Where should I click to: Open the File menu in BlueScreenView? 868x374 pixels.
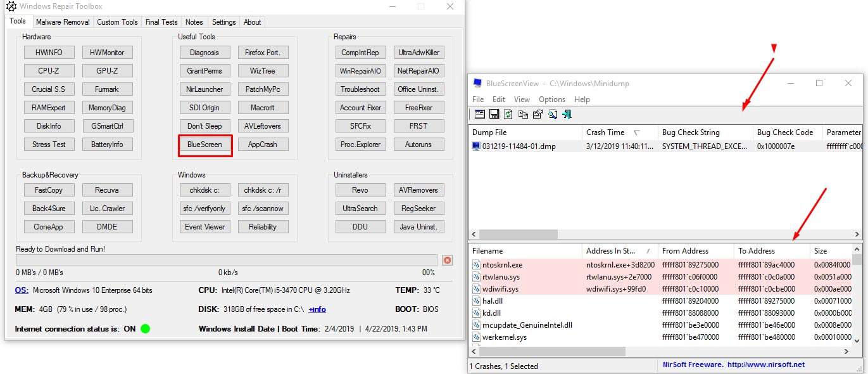pyautogui.click(x=478, y=100)
